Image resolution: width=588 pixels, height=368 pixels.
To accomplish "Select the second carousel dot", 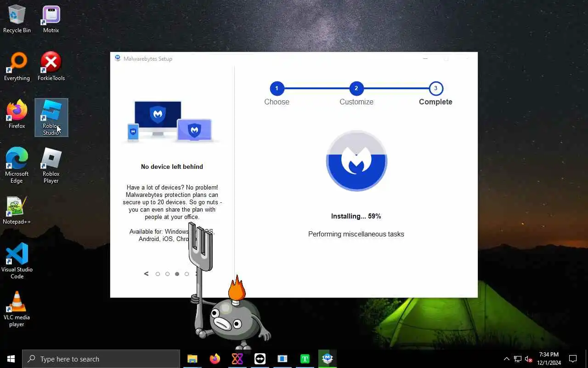I will click(x=167, y=274).
